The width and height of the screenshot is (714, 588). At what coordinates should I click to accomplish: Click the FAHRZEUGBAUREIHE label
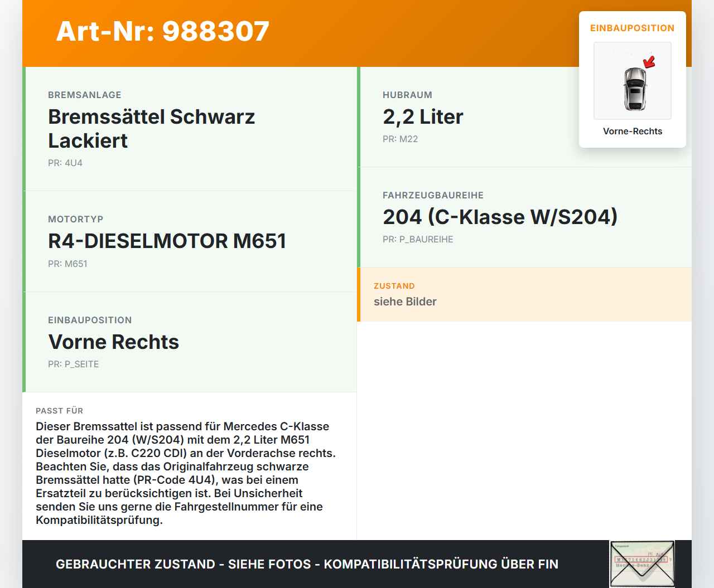[x=433, y=195]
